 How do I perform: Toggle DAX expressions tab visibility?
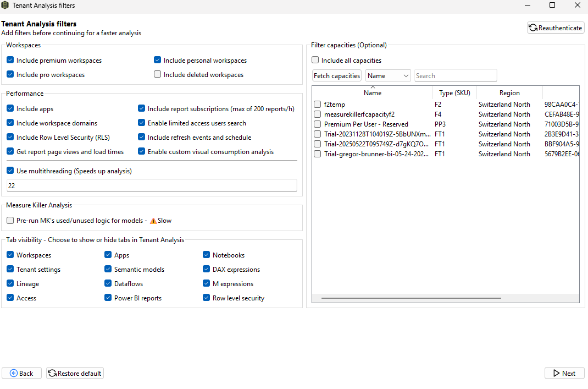[x=206, y=269]
